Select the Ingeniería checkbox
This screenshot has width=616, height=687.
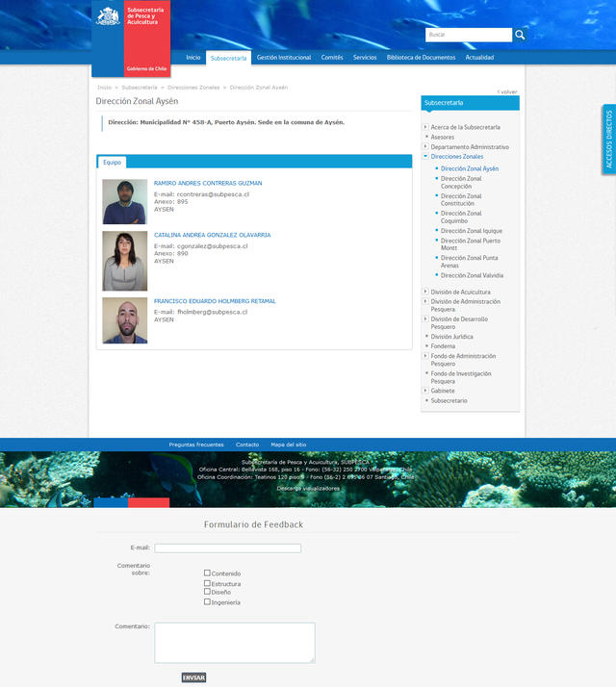click(x=207, y=601)
